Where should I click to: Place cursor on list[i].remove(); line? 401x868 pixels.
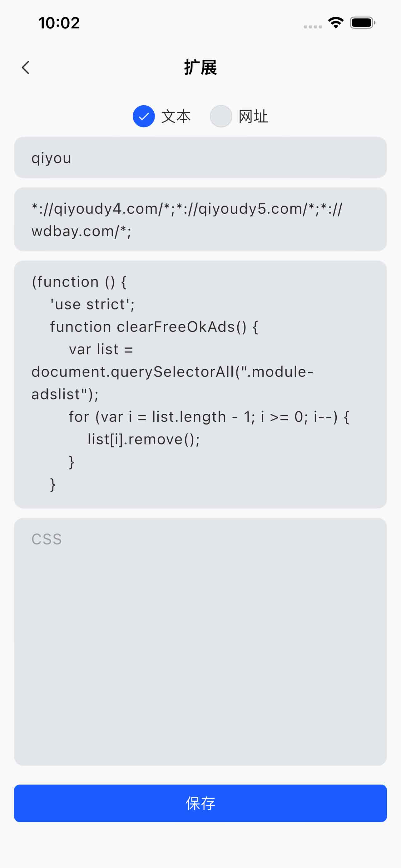(x=143, y=439)
